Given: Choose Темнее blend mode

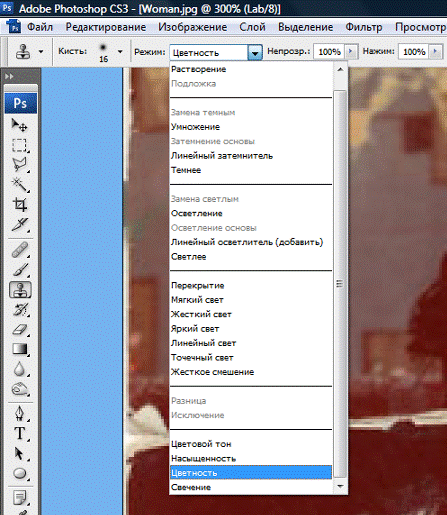Looking at the screenshot, I should click(x=251, y=170).
